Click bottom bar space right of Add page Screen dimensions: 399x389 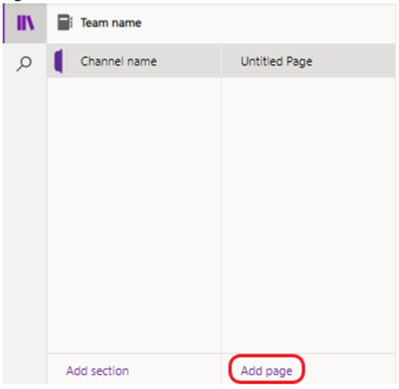(350, 369)
